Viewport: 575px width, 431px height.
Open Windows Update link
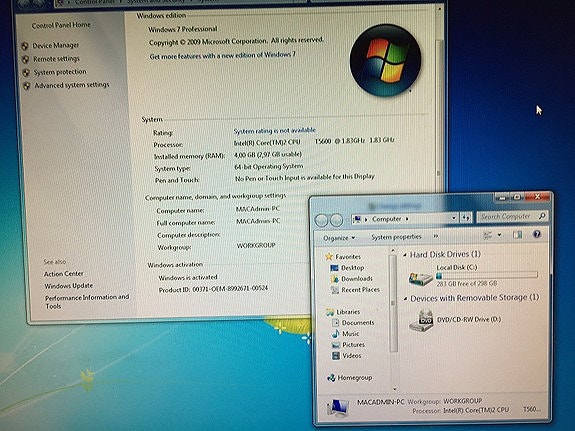coord(69,286)
